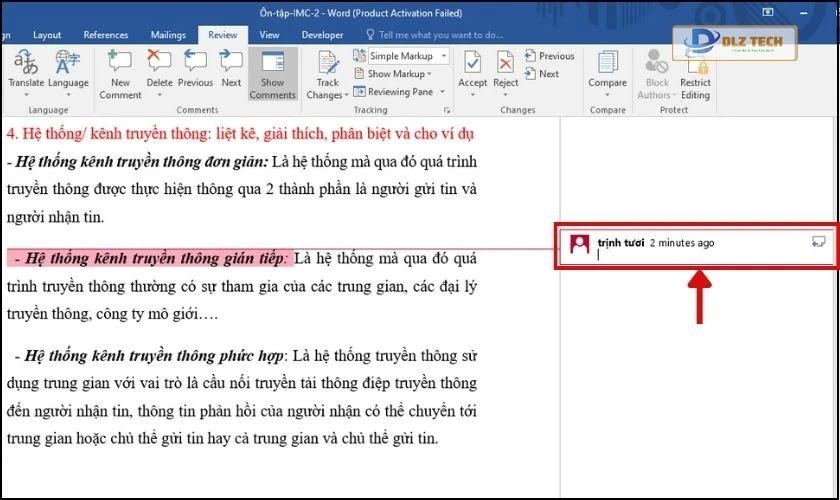Open the Developer tab
Screen dimensions: 840x500
click(322, 35)
